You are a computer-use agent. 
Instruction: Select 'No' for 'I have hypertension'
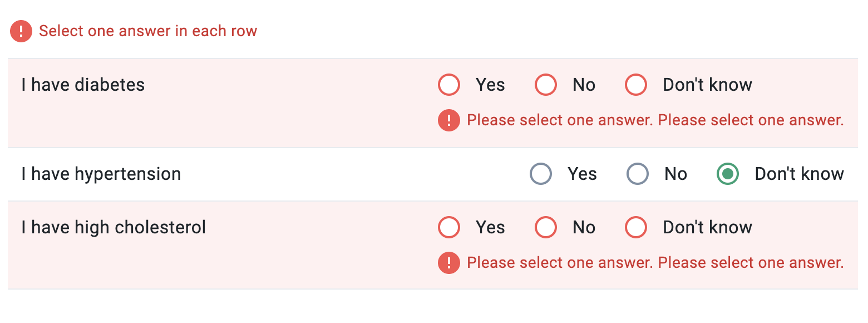point(637,174)
